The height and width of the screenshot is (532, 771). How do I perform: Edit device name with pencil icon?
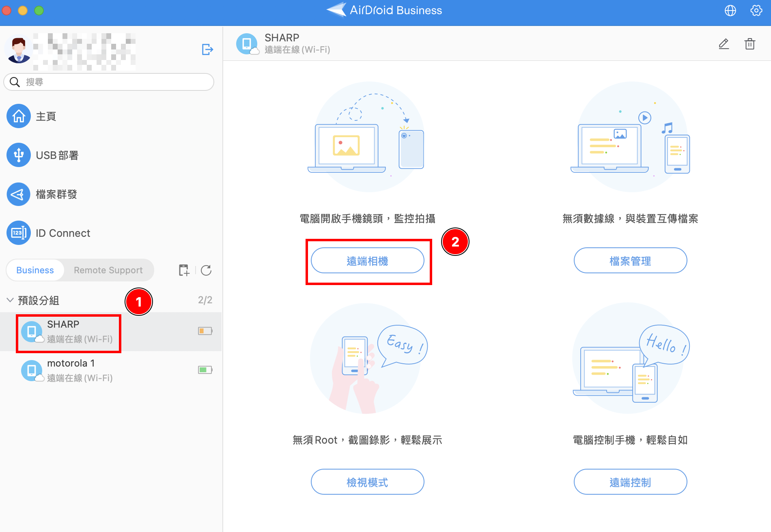click(x=724, y=44)
